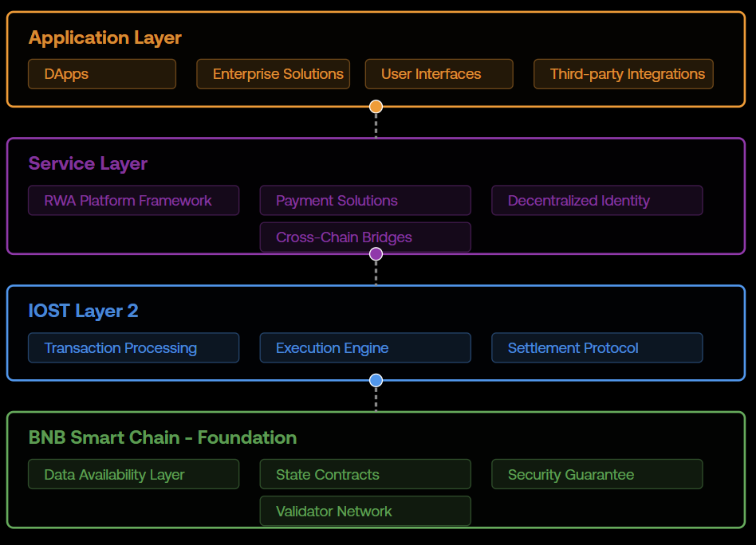Open the State Contracts box

pos(365,474)
